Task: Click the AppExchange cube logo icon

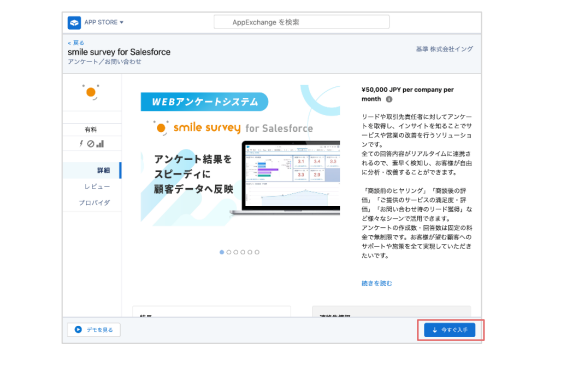Action: pos(74,23)
